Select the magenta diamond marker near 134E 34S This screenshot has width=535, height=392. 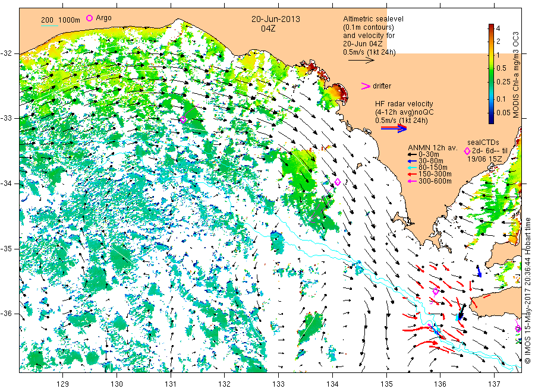[338, 182]
